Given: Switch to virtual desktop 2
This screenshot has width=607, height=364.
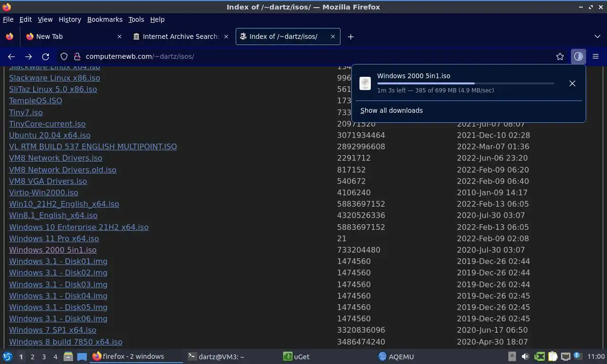Looking at the screenshot, I should [32, 356].
